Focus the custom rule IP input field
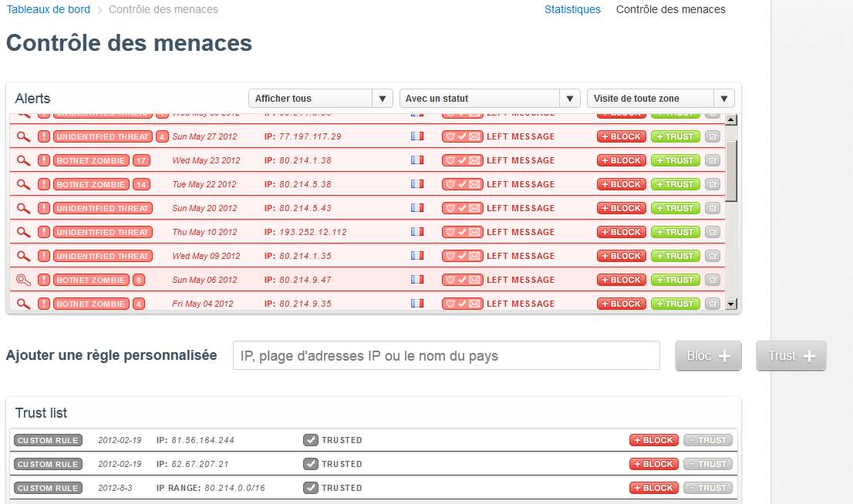 [x=446, y=356]
